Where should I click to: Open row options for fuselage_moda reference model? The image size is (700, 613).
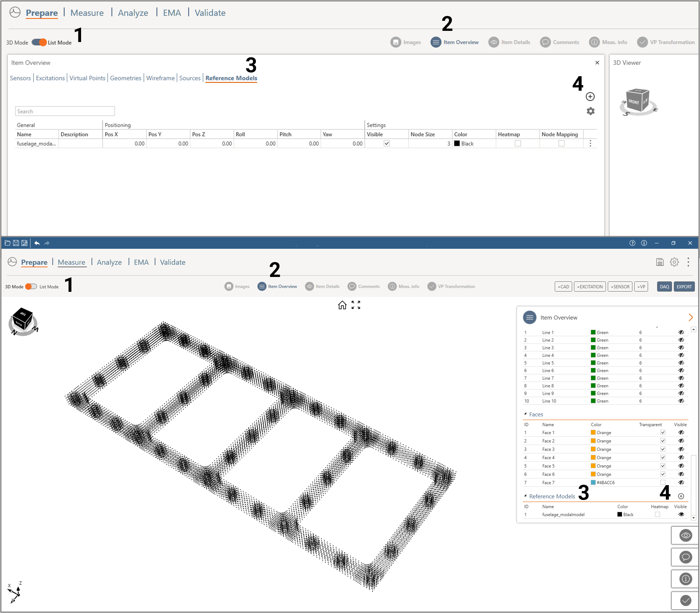[x=590, y=143]
